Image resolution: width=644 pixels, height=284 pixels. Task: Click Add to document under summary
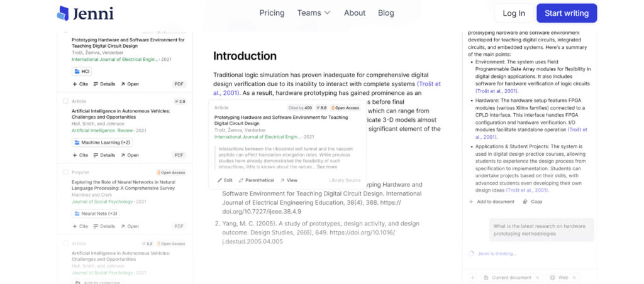[x=492, y=202]
